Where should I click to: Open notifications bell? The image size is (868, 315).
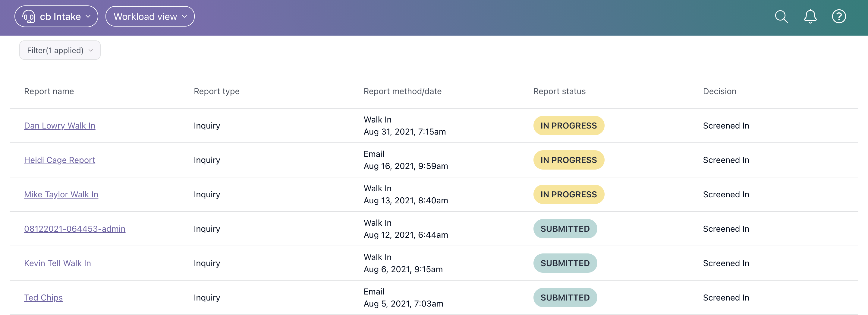[810, 17]
